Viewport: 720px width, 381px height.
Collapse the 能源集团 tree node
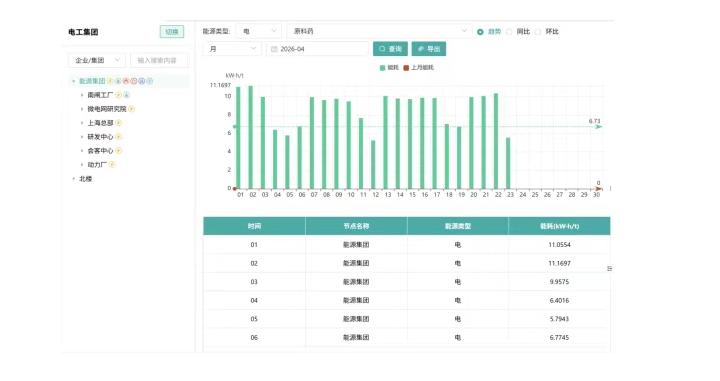73,81
